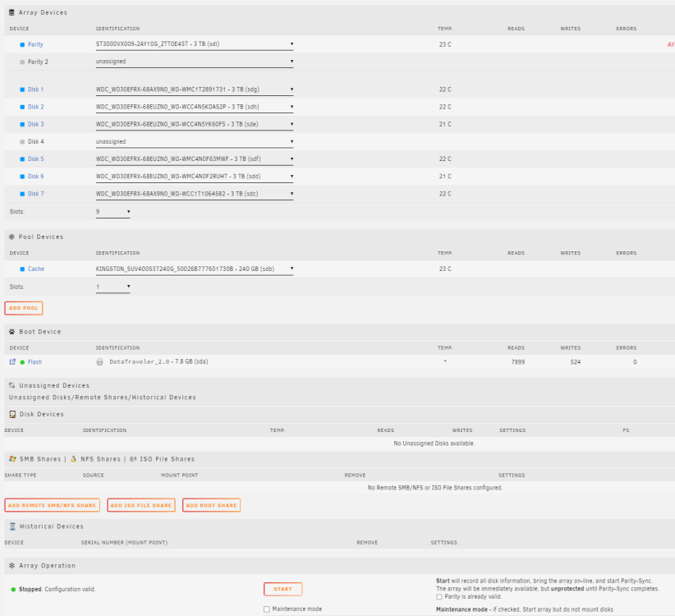Click the Array Operation snowflake icon

click(x=12, y=566)
